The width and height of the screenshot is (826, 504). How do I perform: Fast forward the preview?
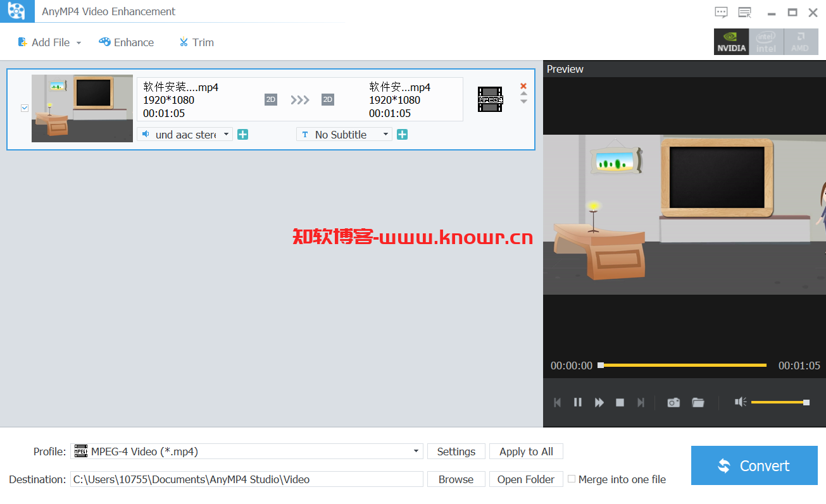pos(599,402)
